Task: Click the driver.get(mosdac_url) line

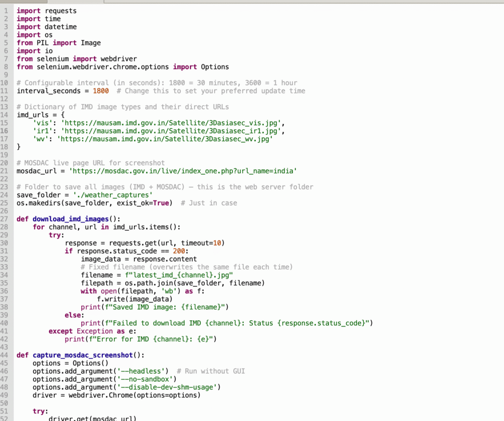Action: (x=93, y=419)
